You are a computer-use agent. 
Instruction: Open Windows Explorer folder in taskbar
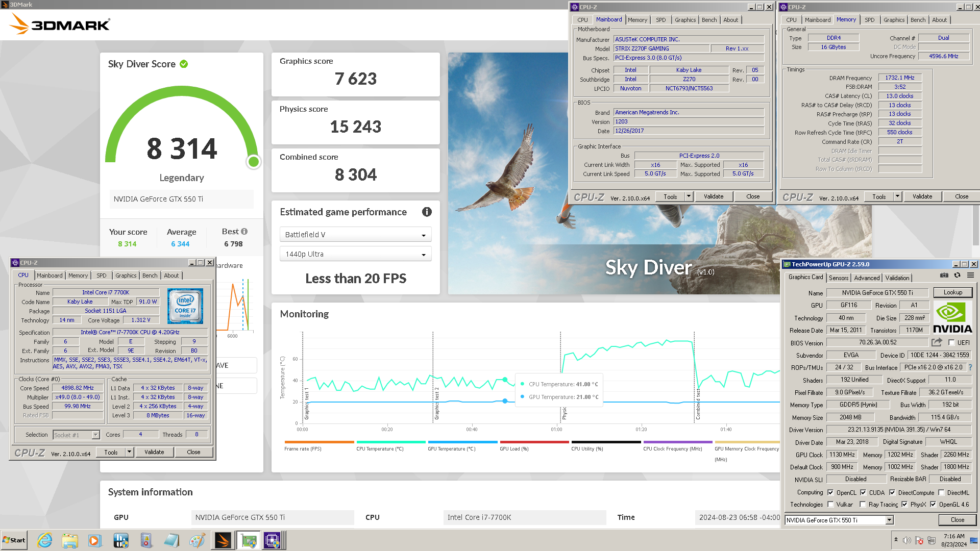[70, 540]
